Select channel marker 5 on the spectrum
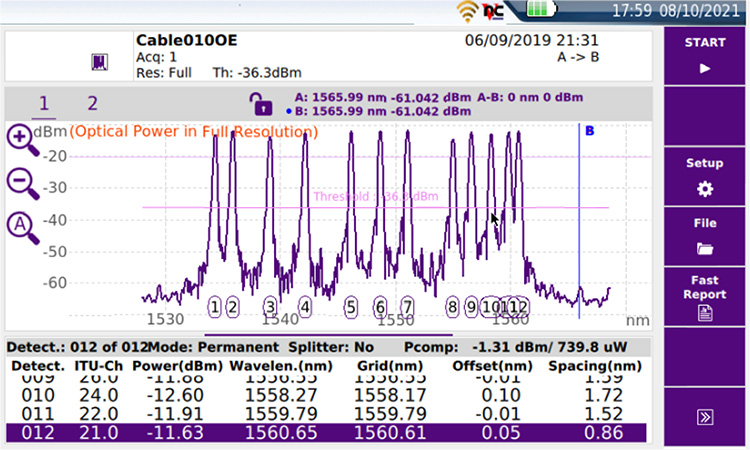750x450 pixels. click(350, 306)
